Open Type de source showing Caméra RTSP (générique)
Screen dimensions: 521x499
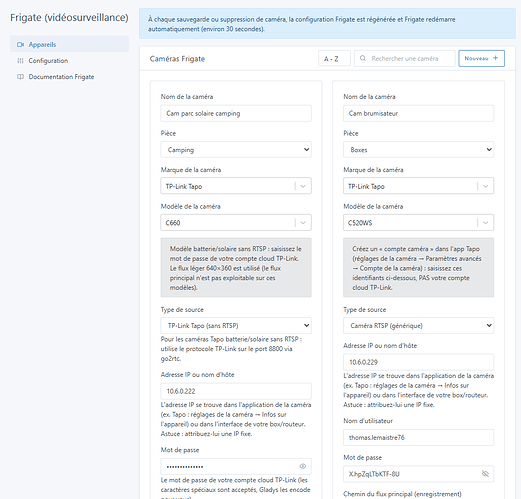tap(418, 326)
